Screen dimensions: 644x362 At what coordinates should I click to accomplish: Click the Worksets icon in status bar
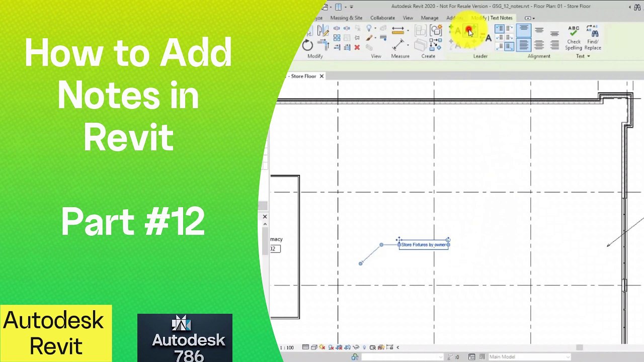coord(355,357)
